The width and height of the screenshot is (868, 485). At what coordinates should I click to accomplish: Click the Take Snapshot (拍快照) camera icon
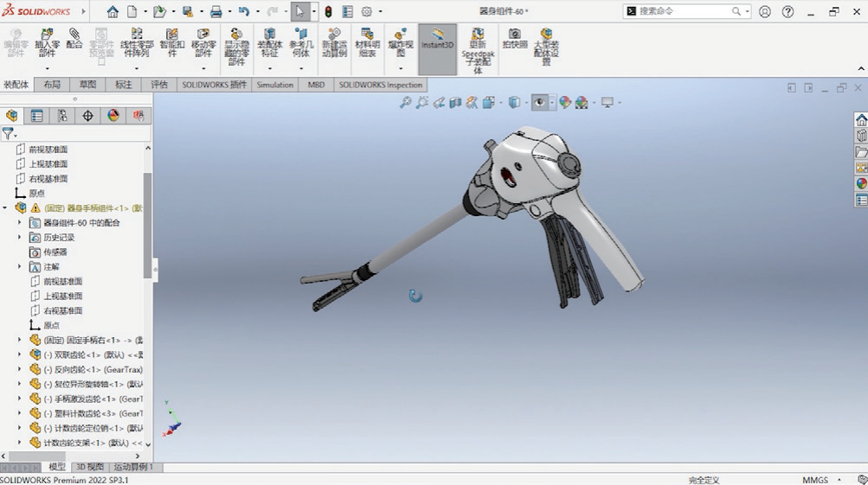(515, 35)
